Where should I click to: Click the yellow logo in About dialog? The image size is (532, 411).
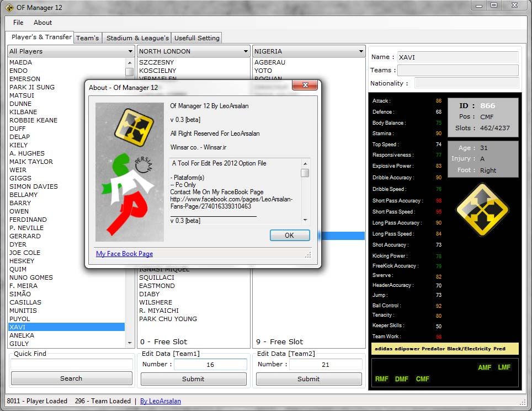(x=134, y=127)
